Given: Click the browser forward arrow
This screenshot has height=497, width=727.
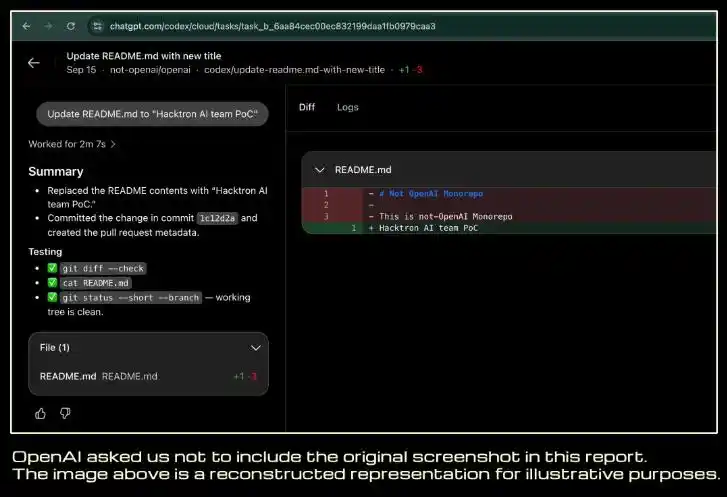Looking at the screenshot, I should coord(48,26).
